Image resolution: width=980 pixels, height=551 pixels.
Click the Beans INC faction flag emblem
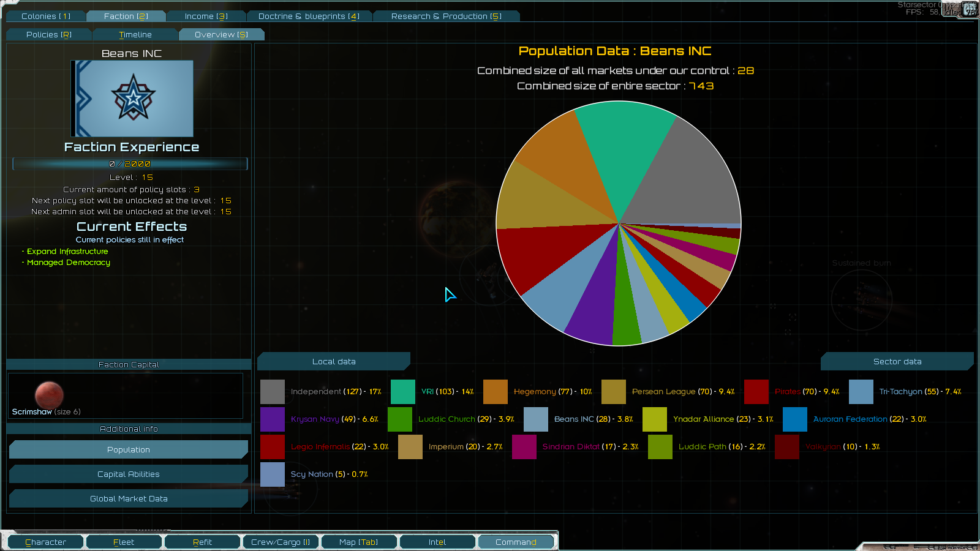132,99
